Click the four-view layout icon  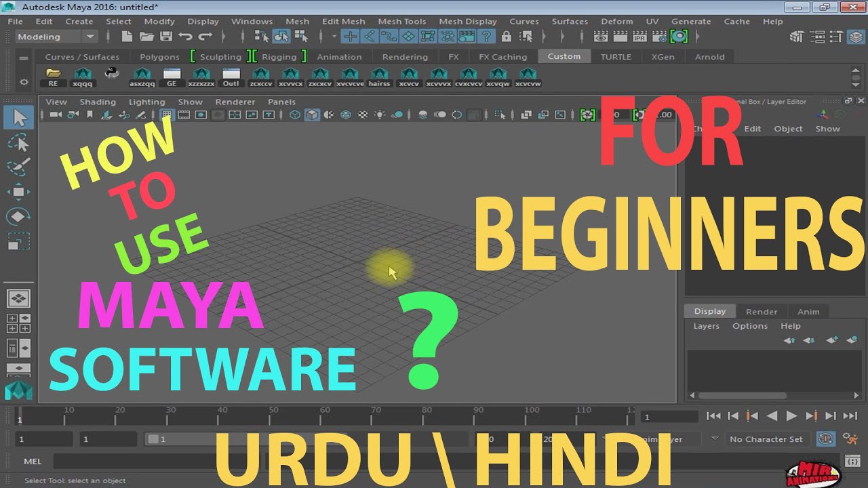(x=19, y=323)
